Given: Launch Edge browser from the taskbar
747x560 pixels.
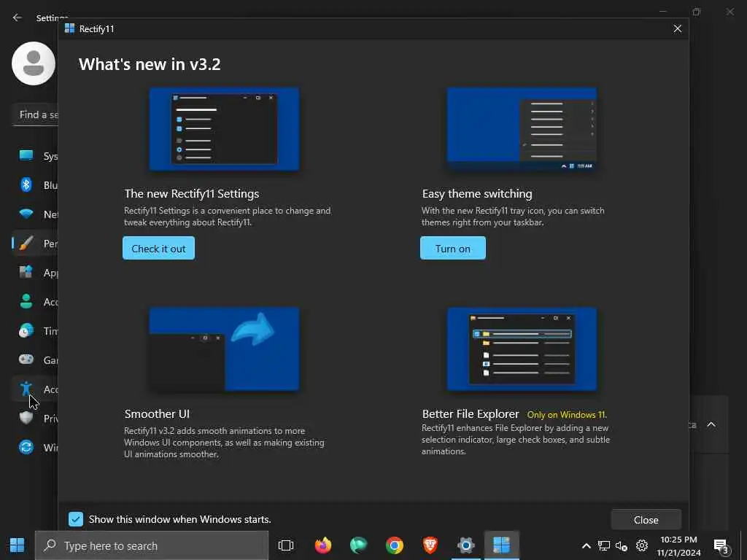Looking at the screenshot, I should pos(358,545).
